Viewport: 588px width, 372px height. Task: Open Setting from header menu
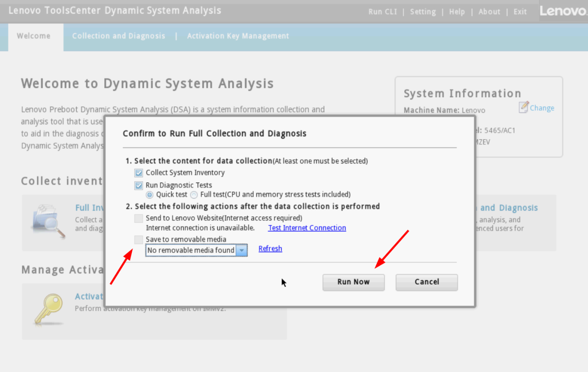tap(423, 12)
